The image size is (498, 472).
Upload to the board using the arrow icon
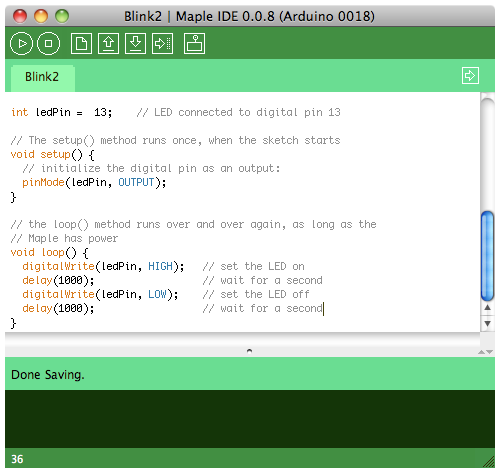click(162, 44)
